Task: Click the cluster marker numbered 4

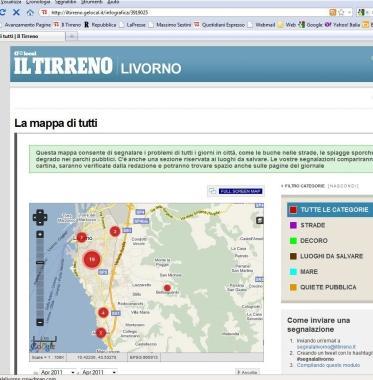Action: (x=103, y=313)
